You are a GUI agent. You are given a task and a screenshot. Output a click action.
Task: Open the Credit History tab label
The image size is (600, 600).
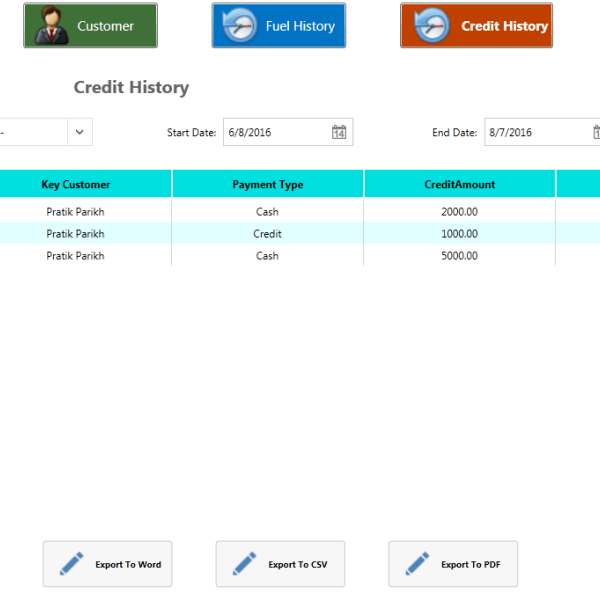(504, 26)
